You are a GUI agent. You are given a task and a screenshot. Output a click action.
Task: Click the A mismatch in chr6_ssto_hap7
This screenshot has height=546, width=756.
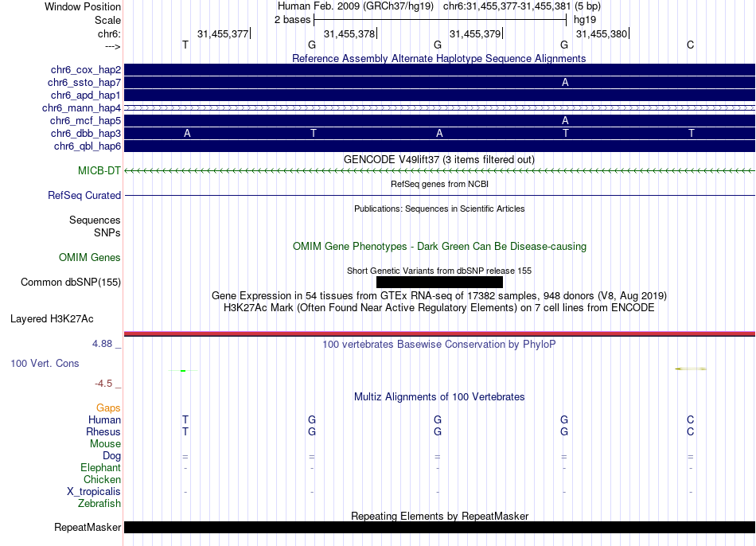click(x=565, y=83)
